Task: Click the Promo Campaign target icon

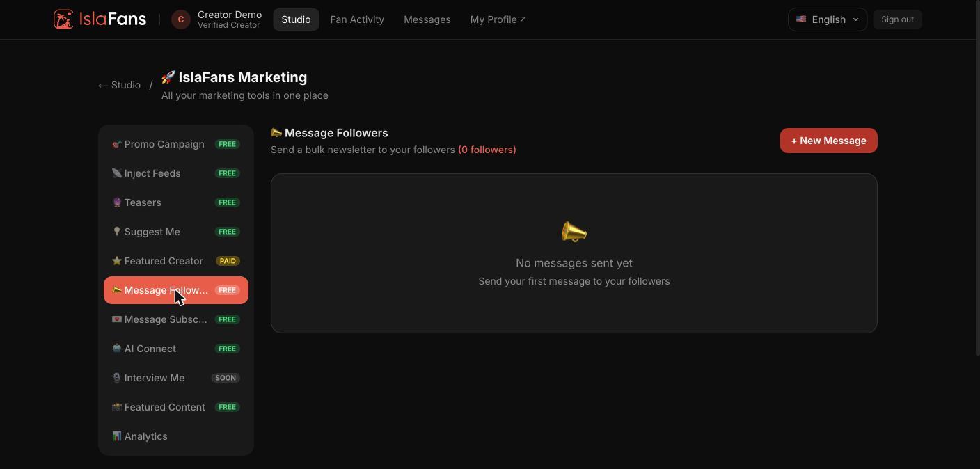Action: tap(117, 144)
